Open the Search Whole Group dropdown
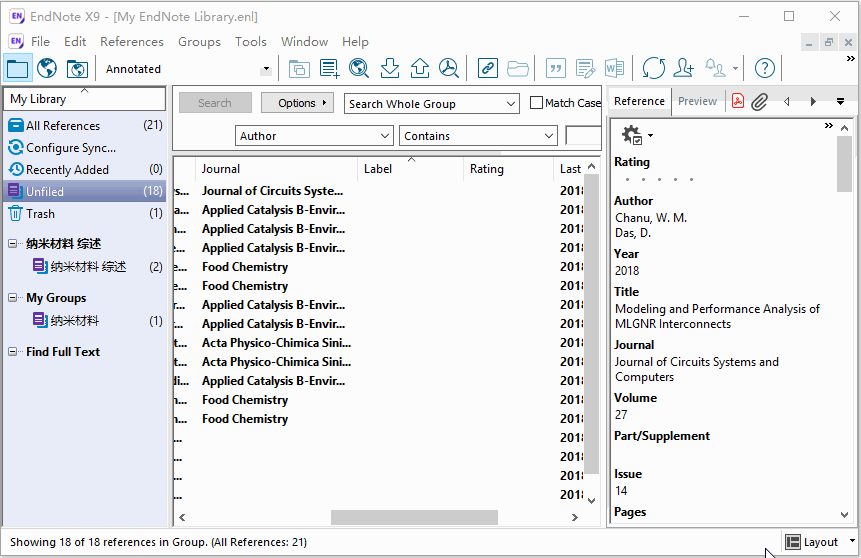The image size is (861, 558). [432, 103]
